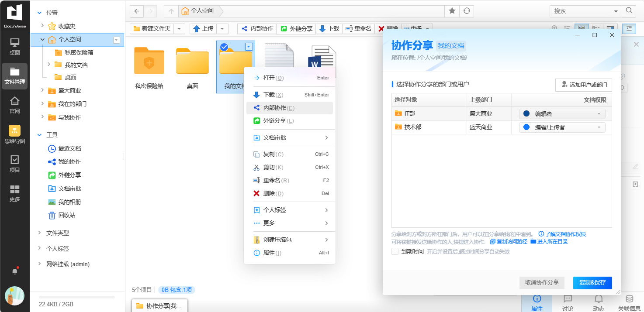Open the notification bell icon
The width and height of the screenshot is (644, 312).
tap(15, 271)
